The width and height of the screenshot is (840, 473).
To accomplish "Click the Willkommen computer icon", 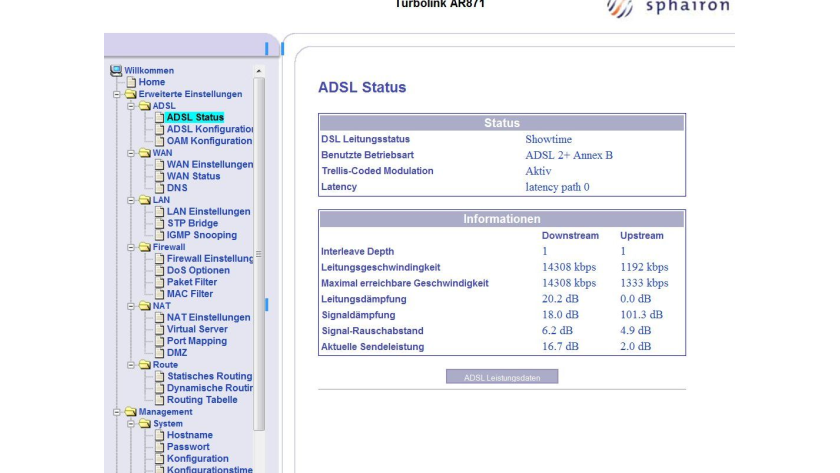I will coord(116,70).
